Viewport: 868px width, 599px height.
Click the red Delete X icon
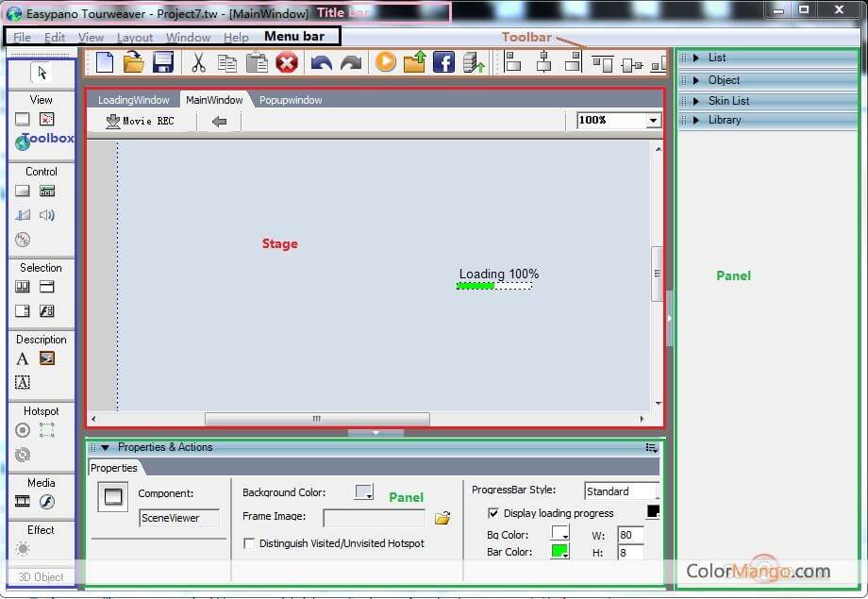pyautogui.click(x=287, y=63)
